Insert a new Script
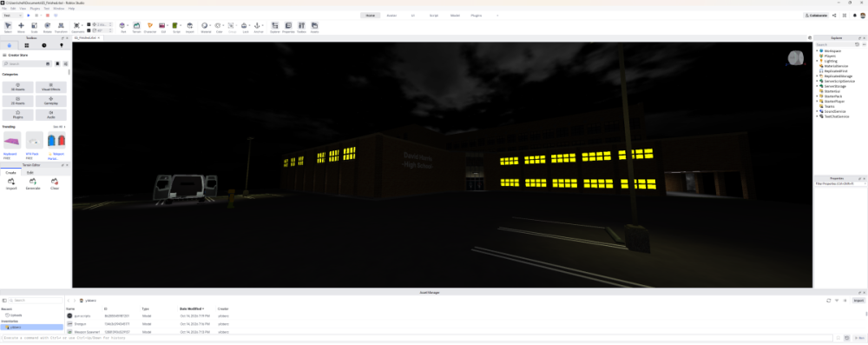Image resolution: width=868 pixels, height=345 pixels. (176, 27)
